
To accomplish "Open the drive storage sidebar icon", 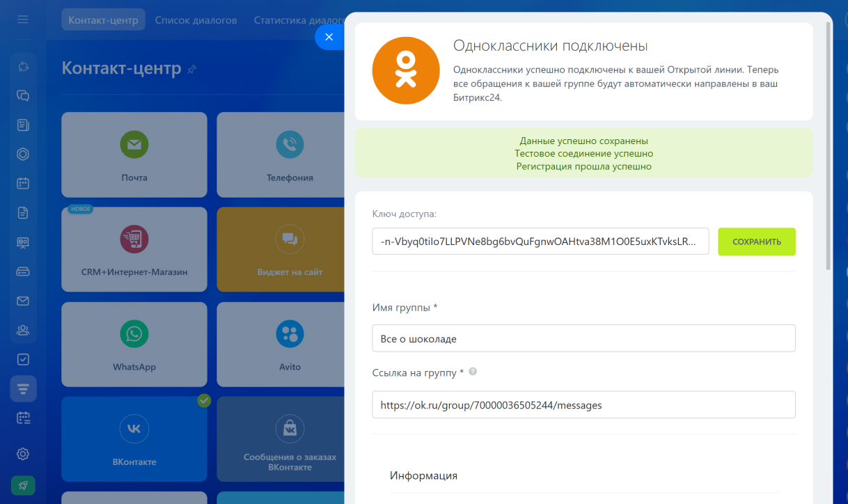I will (23, 271).
